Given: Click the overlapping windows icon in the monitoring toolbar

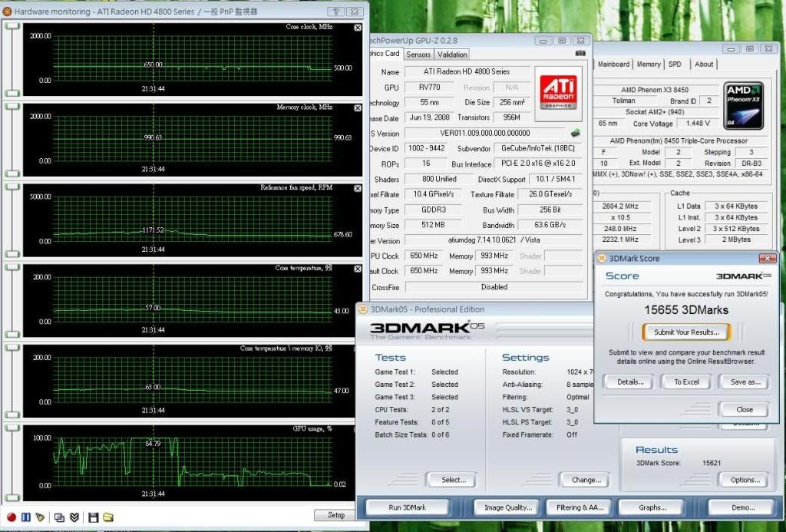Looking at the screenshot, I should (59, 517).
